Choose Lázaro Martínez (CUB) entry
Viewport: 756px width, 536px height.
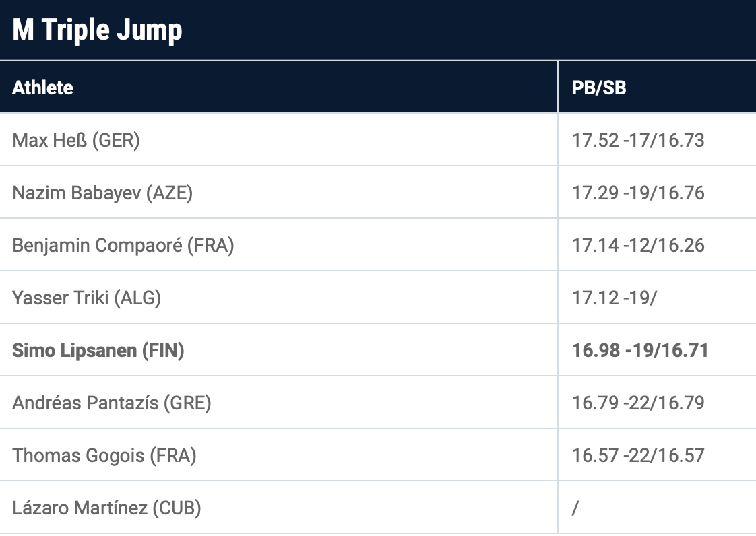[106, 508]
